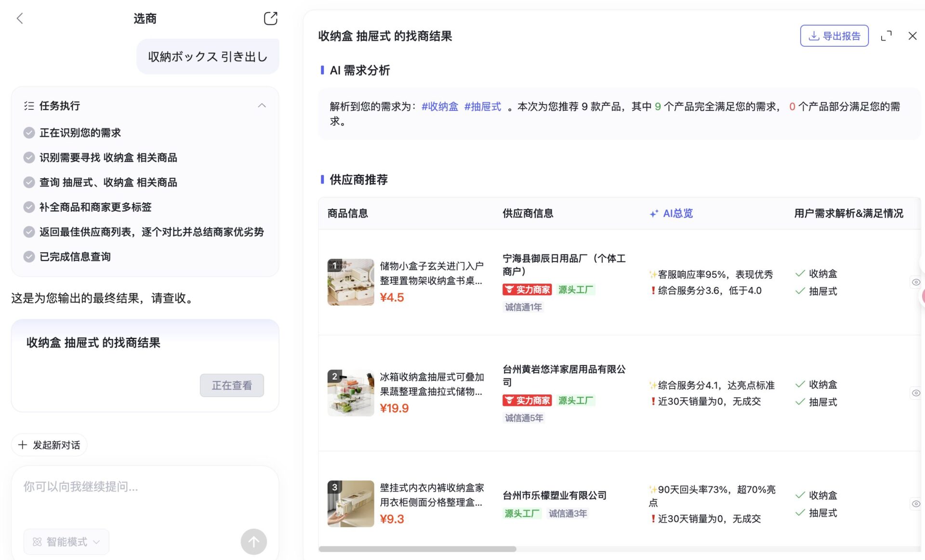Click the send arrow to submit message
This screenshot has height=560, width=925.
[253, 541]
